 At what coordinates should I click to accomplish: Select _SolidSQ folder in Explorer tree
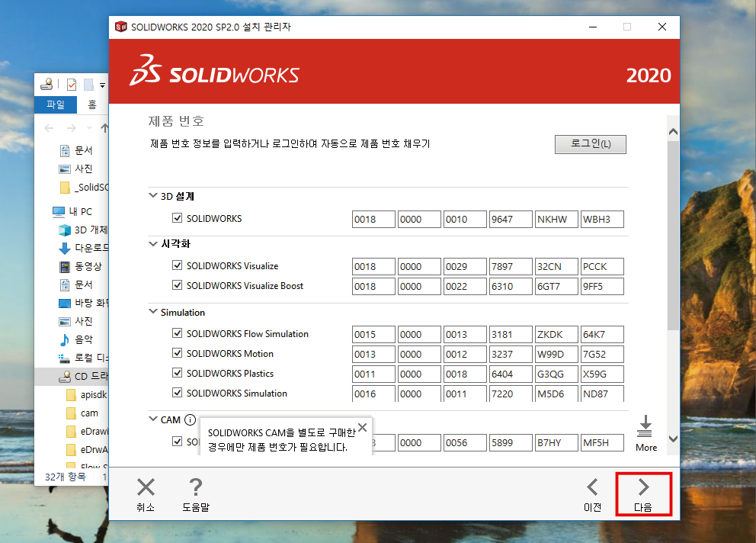tap(85, 187)
